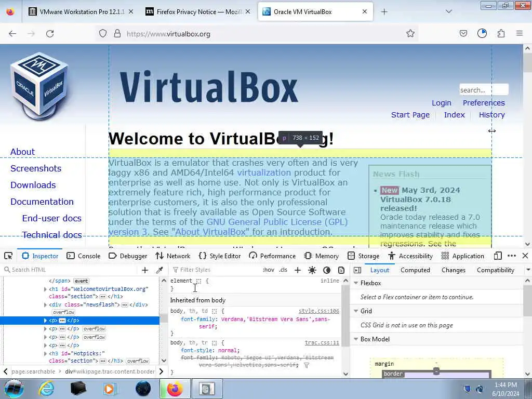Open the Preferences link
The width and height of the screenshot is (532, 399).
[484, 103]
